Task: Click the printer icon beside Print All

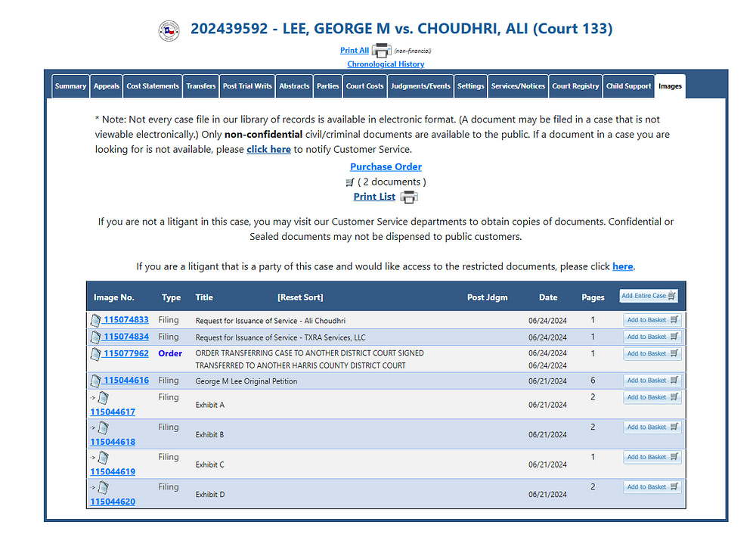Action: [x=381, y=51]
